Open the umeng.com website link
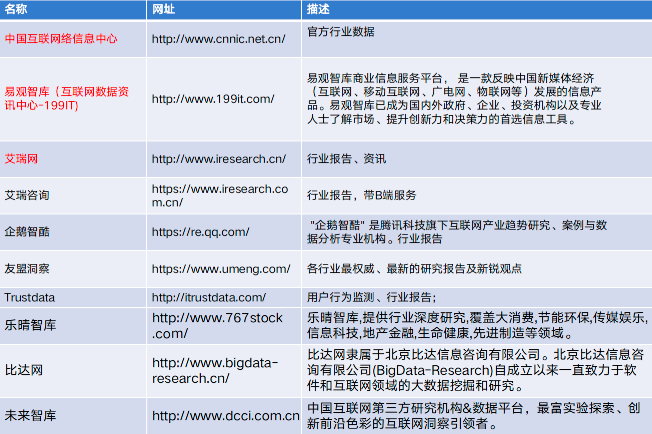 coord(217,268)
